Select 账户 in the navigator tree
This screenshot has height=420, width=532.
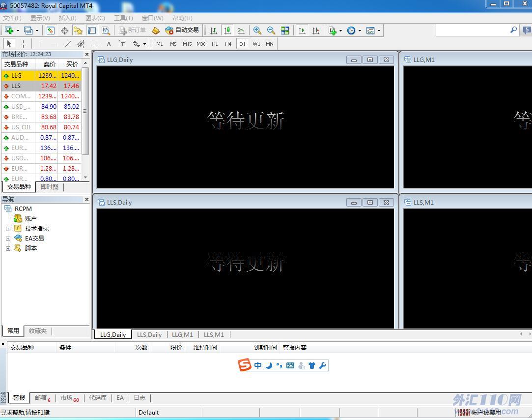pyautogui.click(x=30, y=218)
